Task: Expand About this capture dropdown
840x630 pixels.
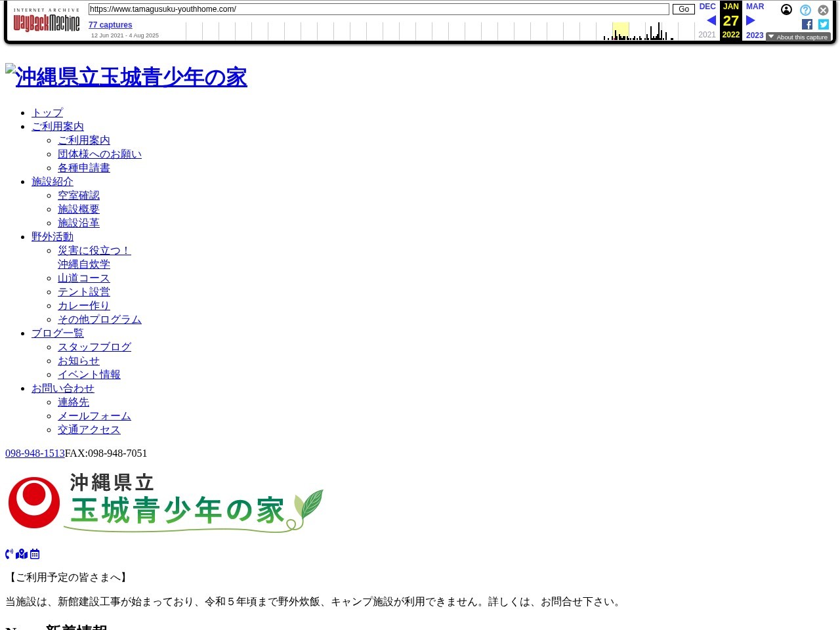Action: [798, 37]
